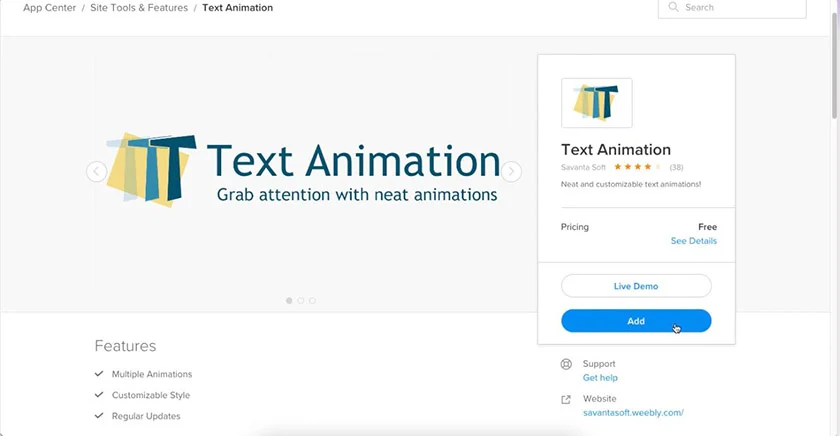Open Site Tools & Features breadcrumb
Screen dimensions: 840x436
(139, 7)
